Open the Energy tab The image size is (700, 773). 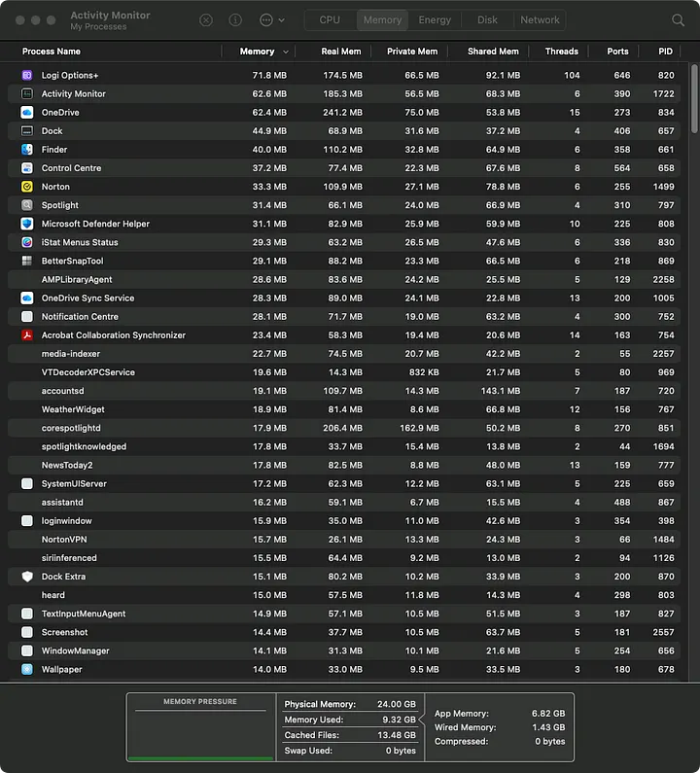pyautogui.click(x=435, y=20)
